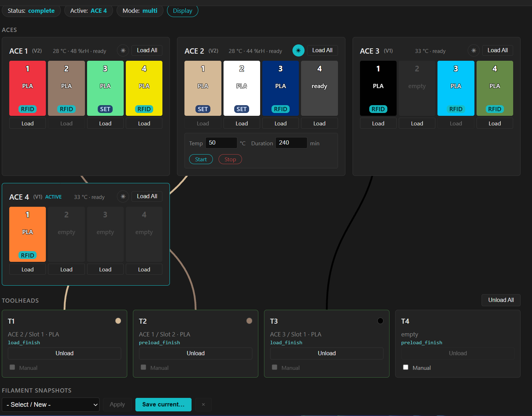Open the Select / New snapshot dropdown
532x416 pixels.
(50, 405)
